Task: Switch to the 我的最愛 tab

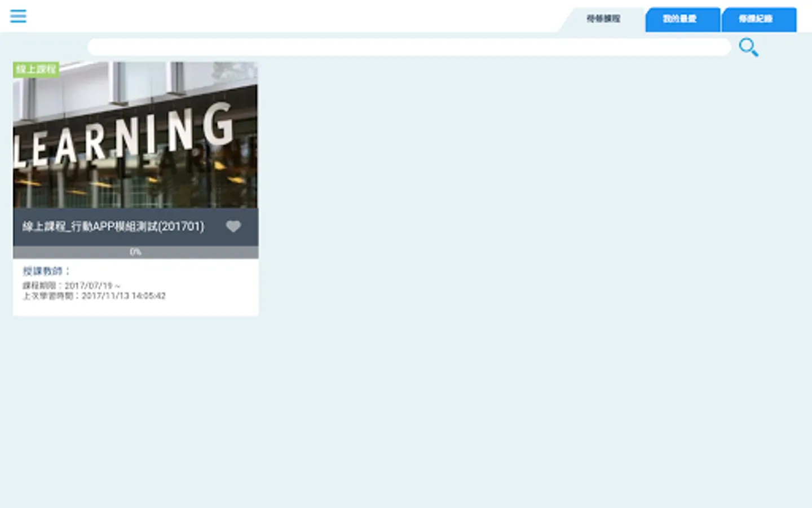Action: (x=682, y=19)
